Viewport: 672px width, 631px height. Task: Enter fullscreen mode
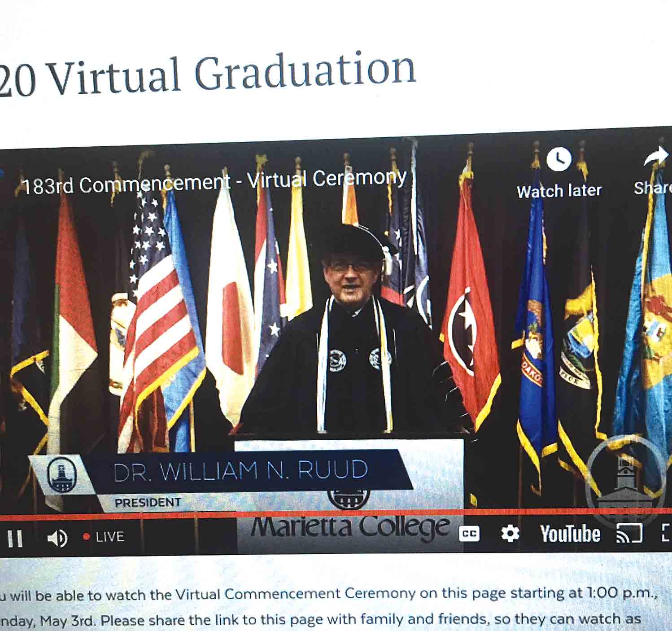click(667, 533)
